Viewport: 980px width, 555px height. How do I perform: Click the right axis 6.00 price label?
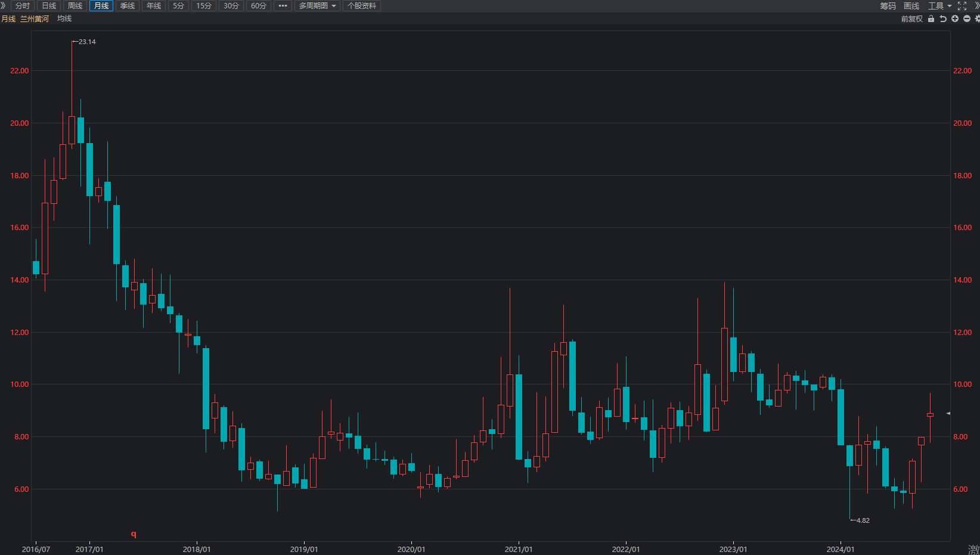tap(960, 489)
